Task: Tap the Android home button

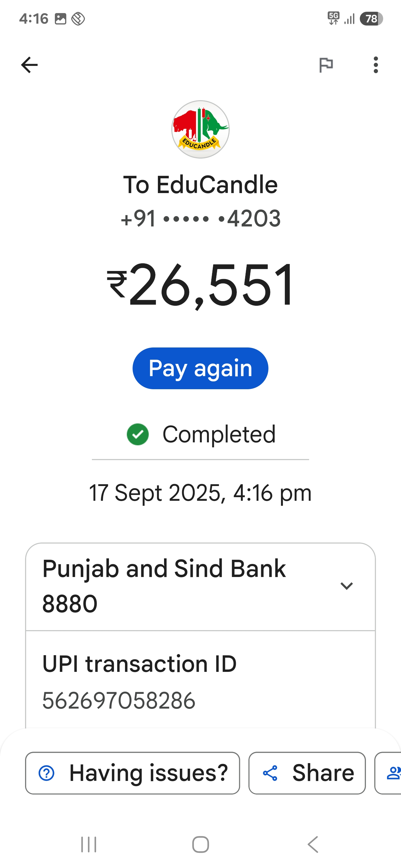Action: [x=200, y=844]
